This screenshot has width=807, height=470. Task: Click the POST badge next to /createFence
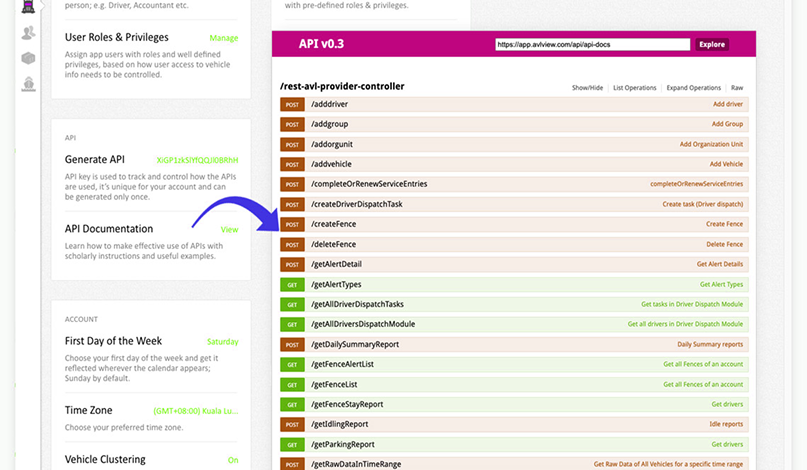click(x=293, y=224)
